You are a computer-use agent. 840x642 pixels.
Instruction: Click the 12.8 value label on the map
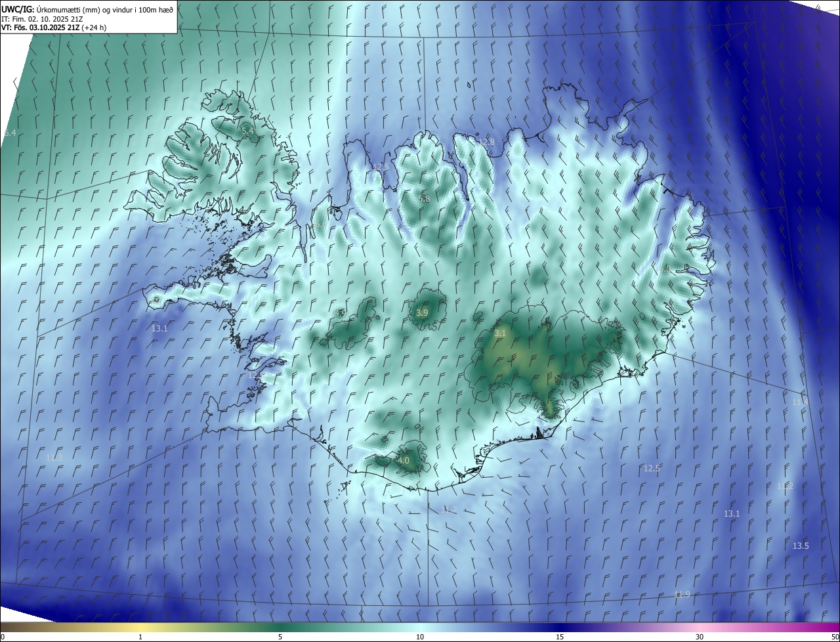486,142
